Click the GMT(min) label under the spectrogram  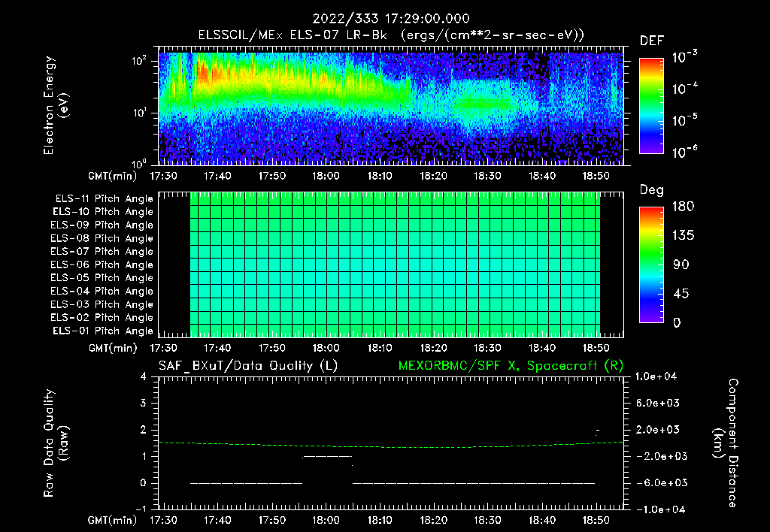[112, 176]
